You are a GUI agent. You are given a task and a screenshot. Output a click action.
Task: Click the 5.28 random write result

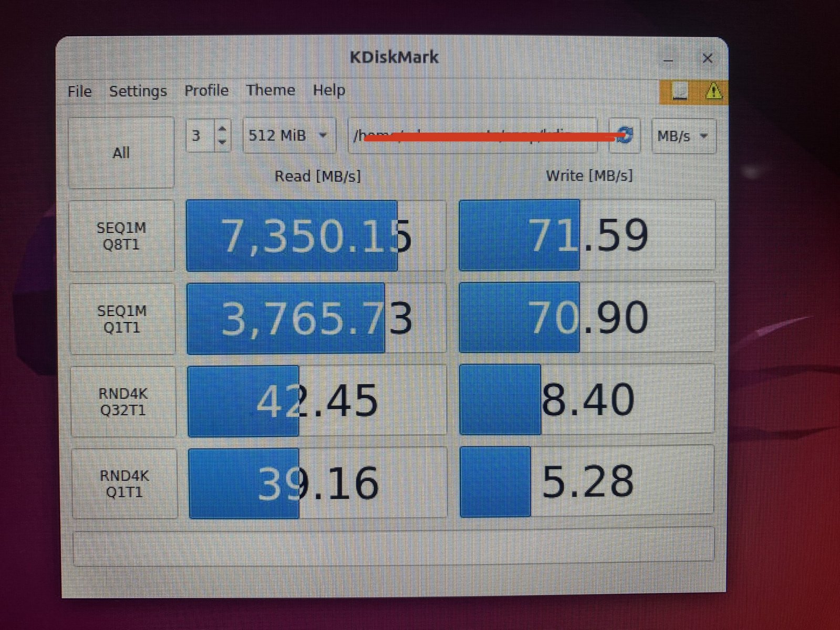pyautogui.click(x=587, y=481)
